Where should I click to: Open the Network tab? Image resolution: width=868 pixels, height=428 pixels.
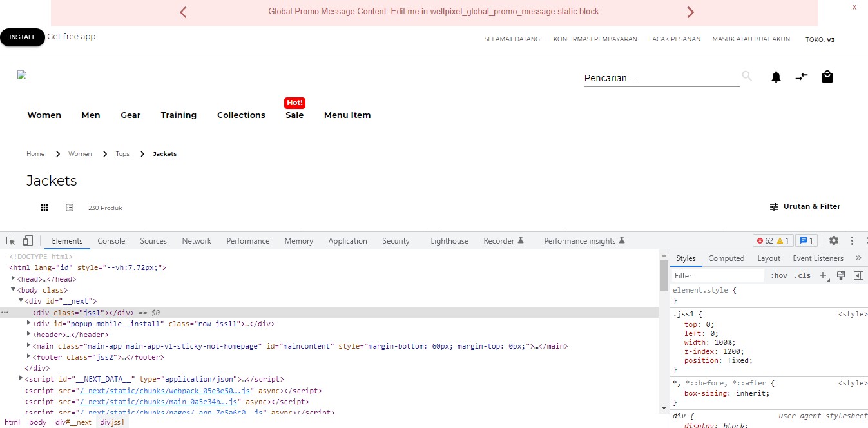[x=197, y=241]
